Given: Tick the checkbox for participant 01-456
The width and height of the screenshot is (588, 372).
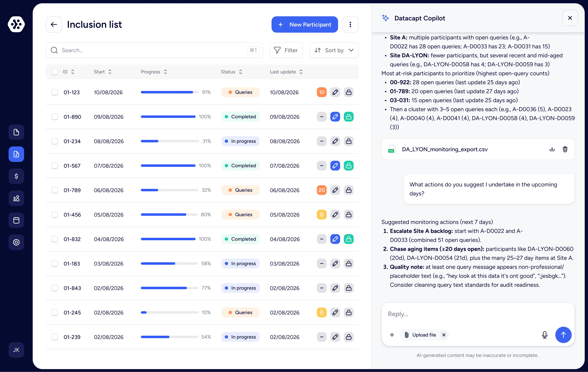Looking at the screenshot, I should tap(55, 215).
